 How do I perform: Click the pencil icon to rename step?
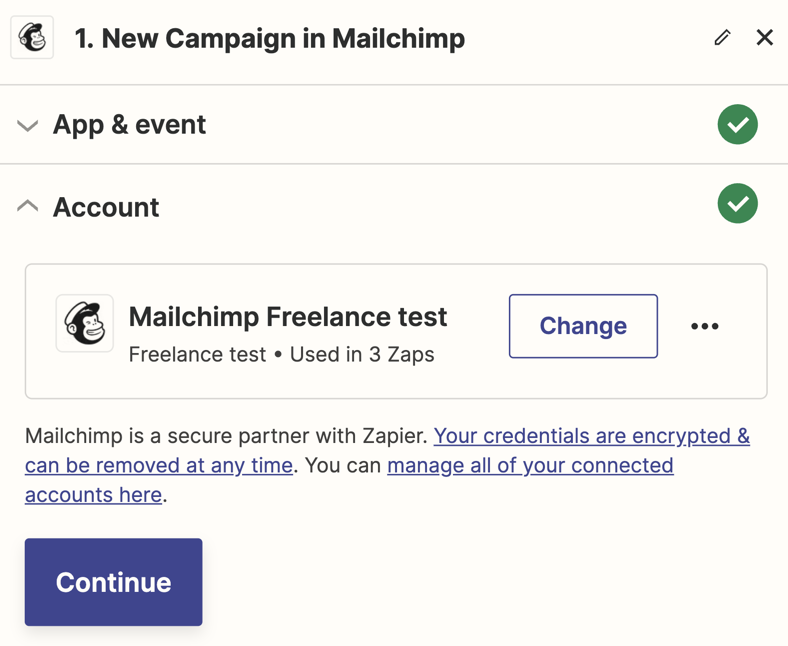tap(722, 38)
